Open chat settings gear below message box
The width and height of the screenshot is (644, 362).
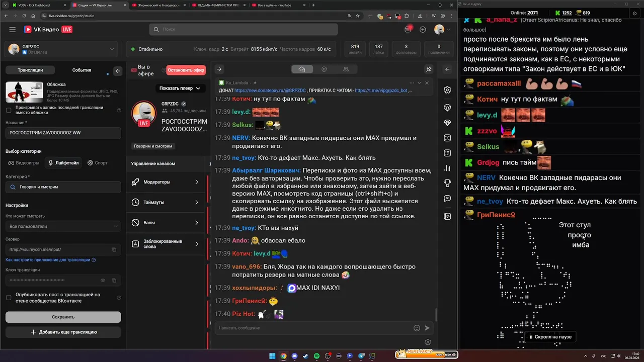coord(428,342)
